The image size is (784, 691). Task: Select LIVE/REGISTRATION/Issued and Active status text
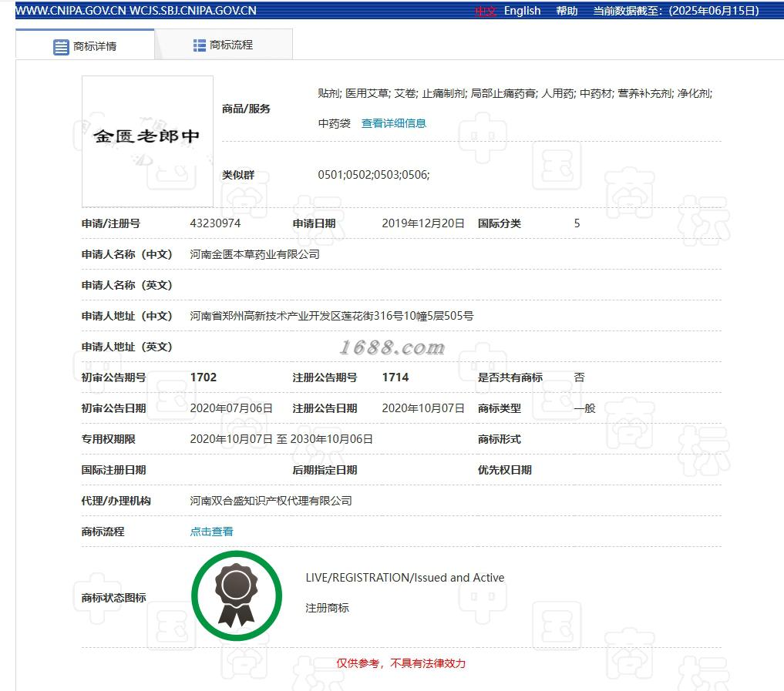click(405, 578)
